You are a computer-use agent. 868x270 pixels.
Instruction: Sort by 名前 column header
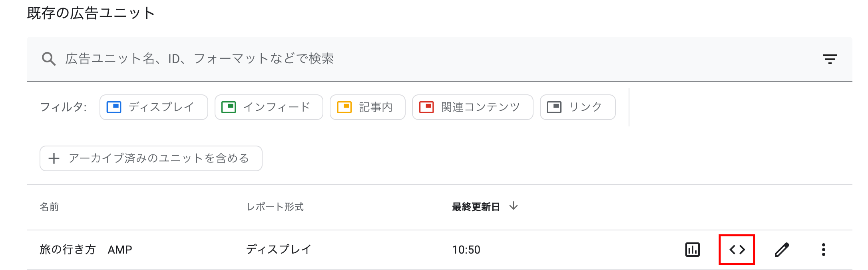(49, 207)
